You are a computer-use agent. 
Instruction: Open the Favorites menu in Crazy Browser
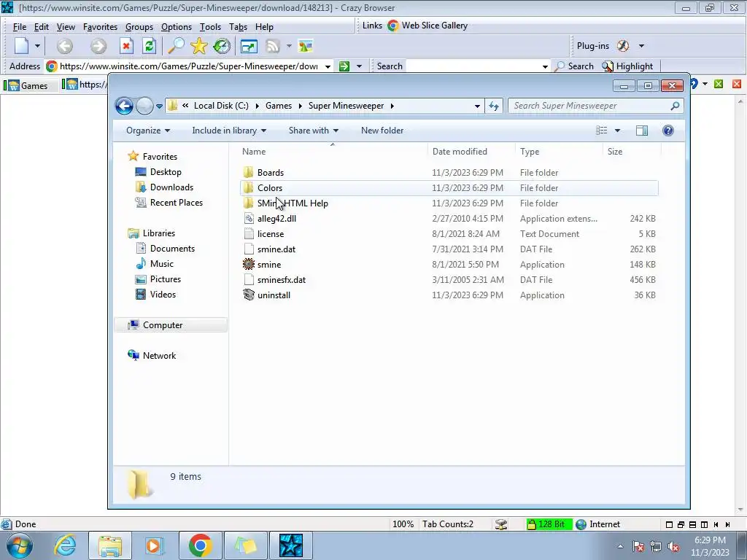100,27
